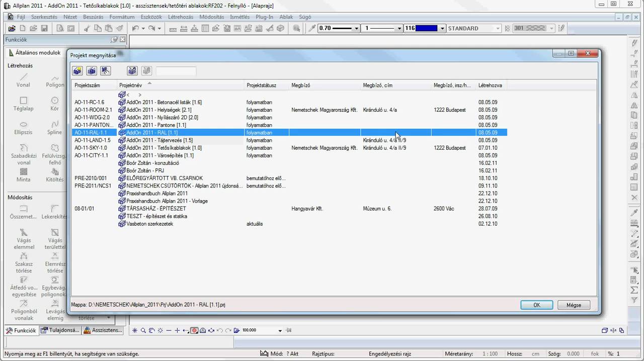Open the STANDARD layer dropdown
The image size is (644, 361).
[x=498, y=29]
